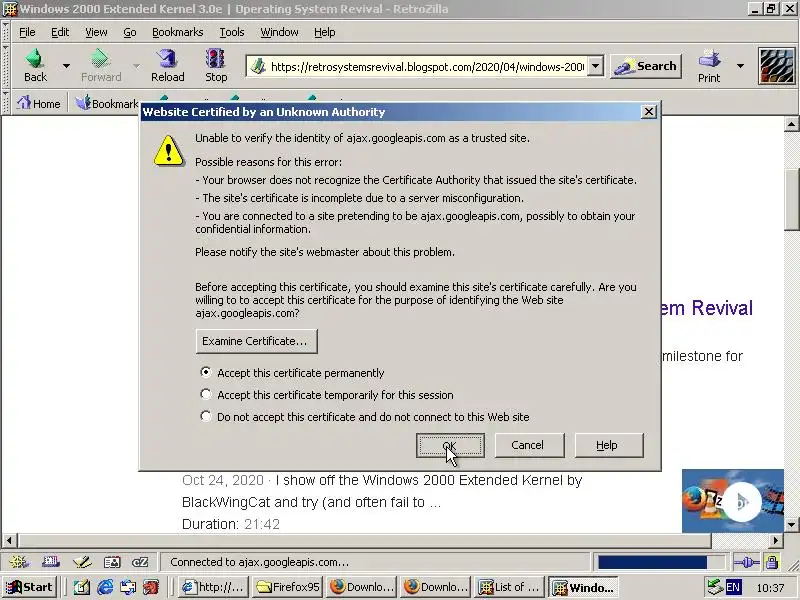Click the network tray icon
800x600 pixels.
click(x=715, y=587)
